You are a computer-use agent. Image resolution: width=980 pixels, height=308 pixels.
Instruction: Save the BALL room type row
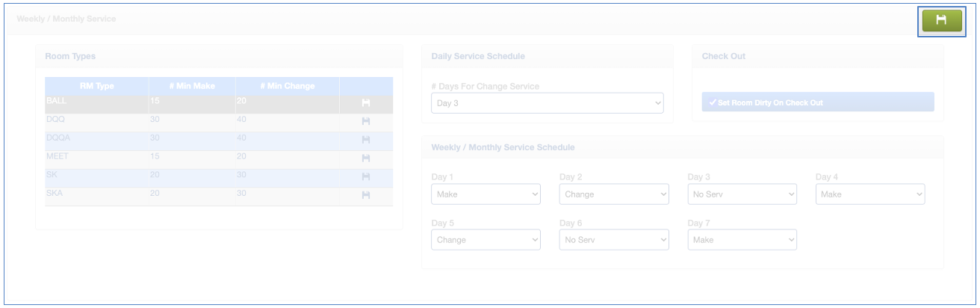click(366, 102)
